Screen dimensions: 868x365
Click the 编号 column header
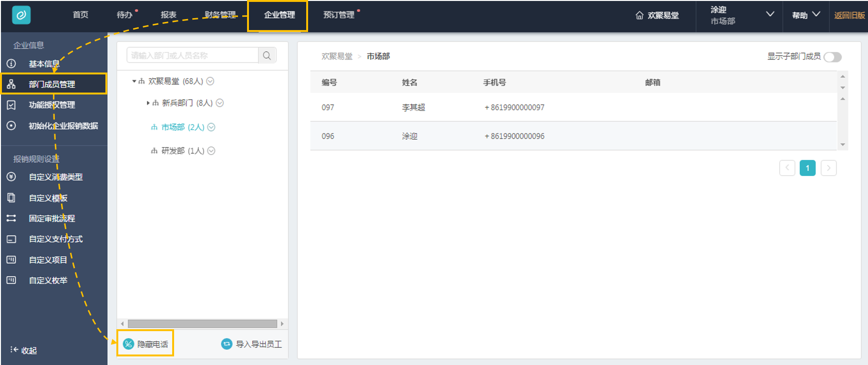tap(329, 83)
